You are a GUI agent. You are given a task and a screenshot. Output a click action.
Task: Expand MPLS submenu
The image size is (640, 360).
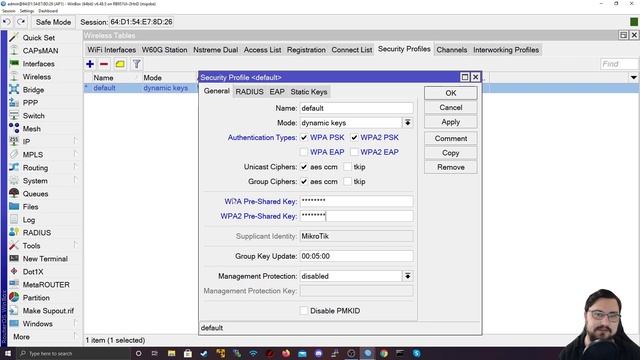pos(76,154)
